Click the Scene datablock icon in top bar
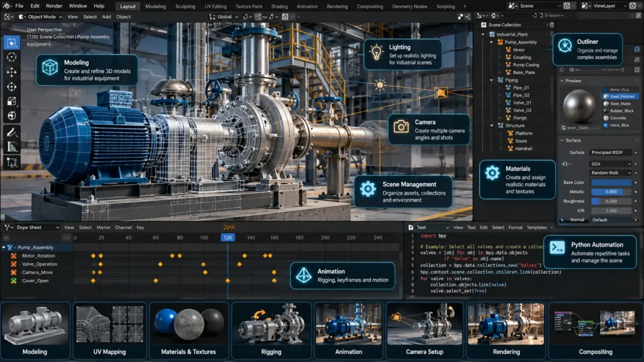Screen dimensions: 644x362 (x=513, y=6)
